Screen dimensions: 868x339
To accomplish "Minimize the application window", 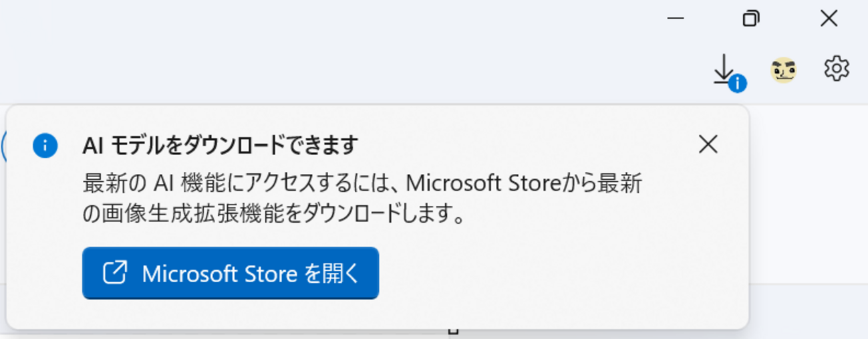I will click(676, 18).
